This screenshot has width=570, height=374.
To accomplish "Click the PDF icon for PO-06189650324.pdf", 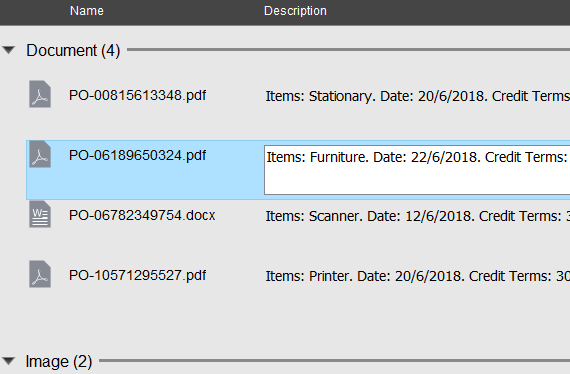I will pyautogui.click(x=40, y=154).
